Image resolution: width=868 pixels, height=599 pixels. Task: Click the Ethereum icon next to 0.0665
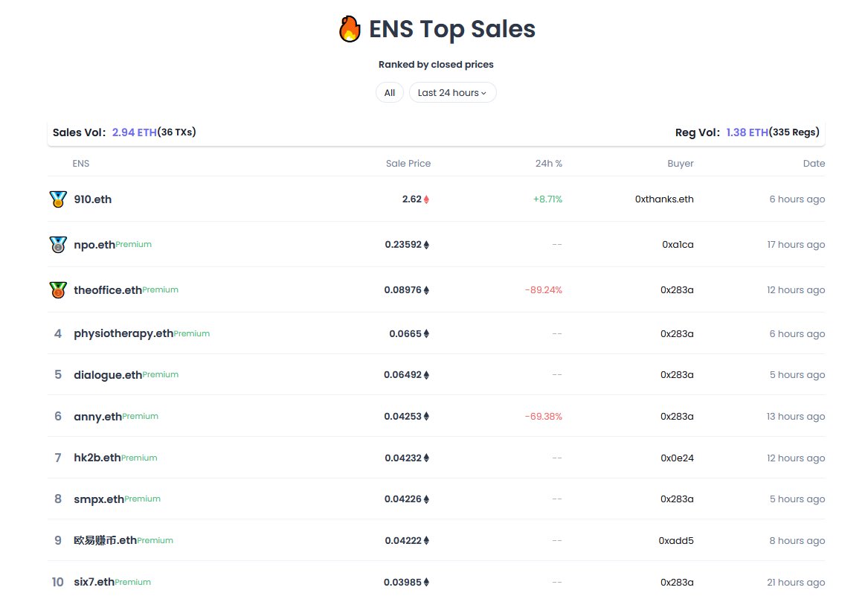point(426,334)
